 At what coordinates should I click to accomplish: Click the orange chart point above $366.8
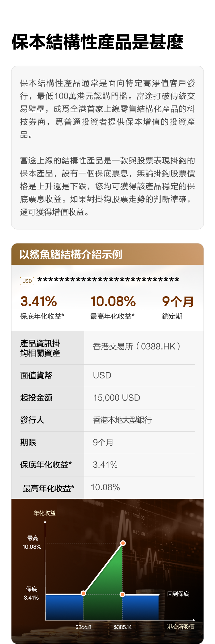[83, 593]
